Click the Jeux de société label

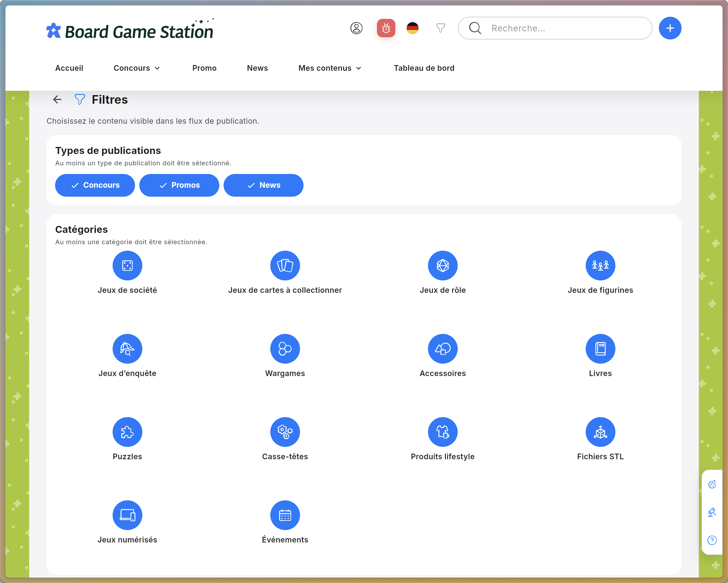tap(127, 290)
